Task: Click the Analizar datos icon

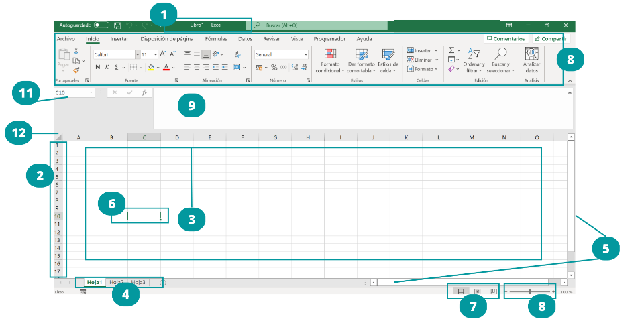Action: tap(531, 54)
